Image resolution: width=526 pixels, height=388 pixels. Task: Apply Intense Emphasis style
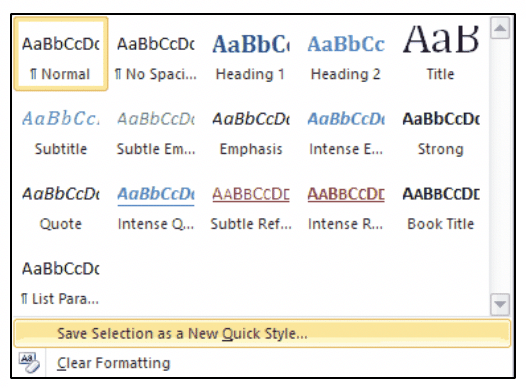point(346,129)
